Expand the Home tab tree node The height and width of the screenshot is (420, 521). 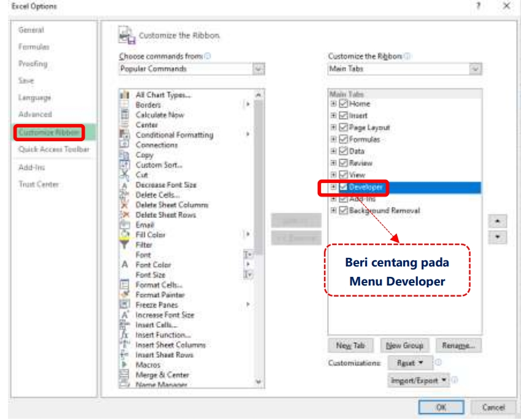[x=333, y=104]
